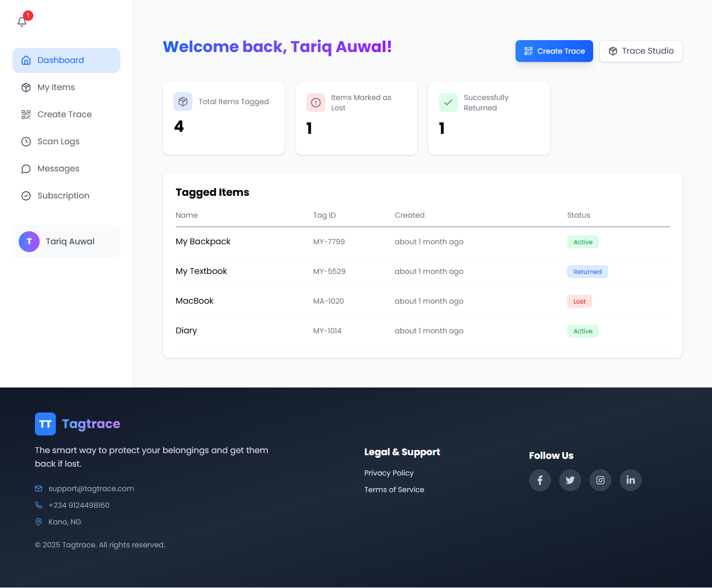Click the My Items package icon
The height and width of the screenshot is (588, 712).
(x=26, y=87)
